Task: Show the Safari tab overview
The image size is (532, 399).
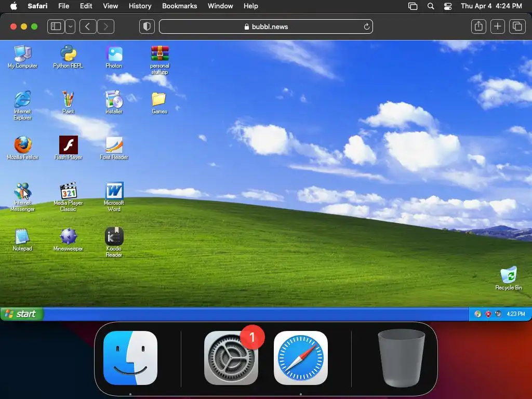Action: (x=517, y=26)
